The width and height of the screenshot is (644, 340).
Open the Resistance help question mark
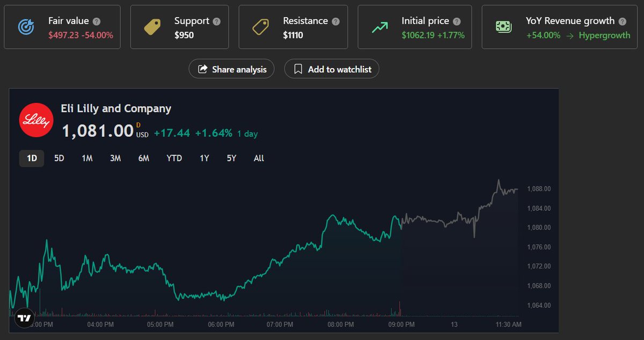(335, 21)
